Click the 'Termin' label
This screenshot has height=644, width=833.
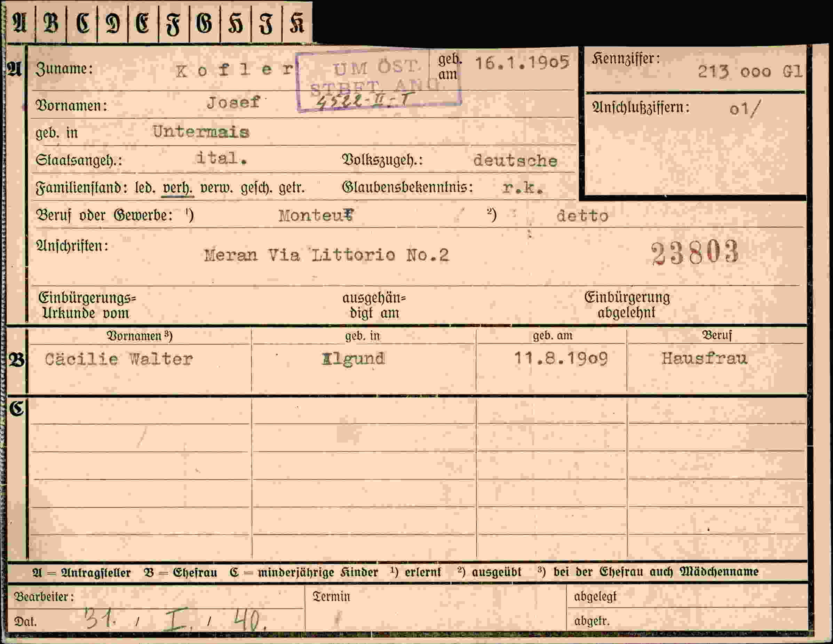[331, 597]
